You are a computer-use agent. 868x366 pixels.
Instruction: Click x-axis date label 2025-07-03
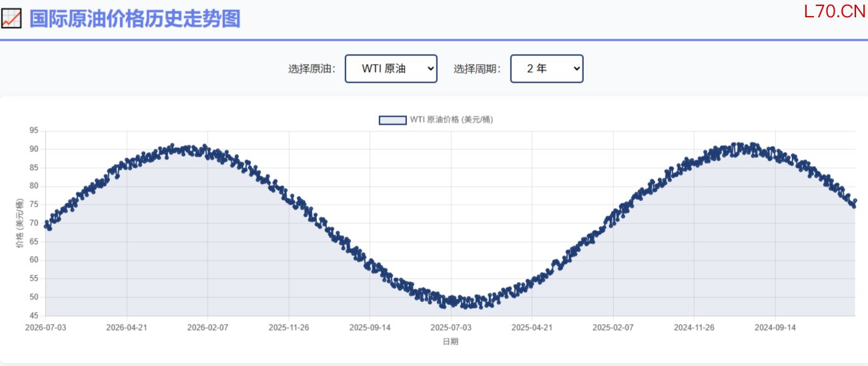[x=451, y=328]
